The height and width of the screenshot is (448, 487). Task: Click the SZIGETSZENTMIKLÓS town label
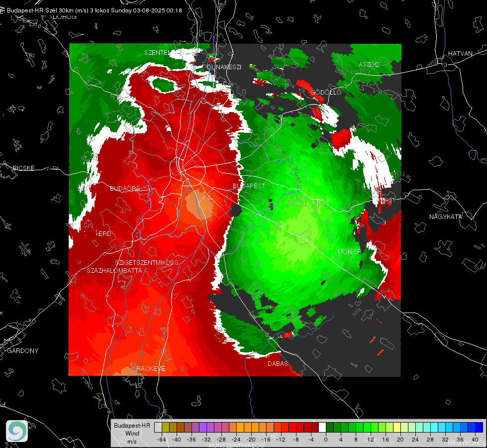[147, 263]
